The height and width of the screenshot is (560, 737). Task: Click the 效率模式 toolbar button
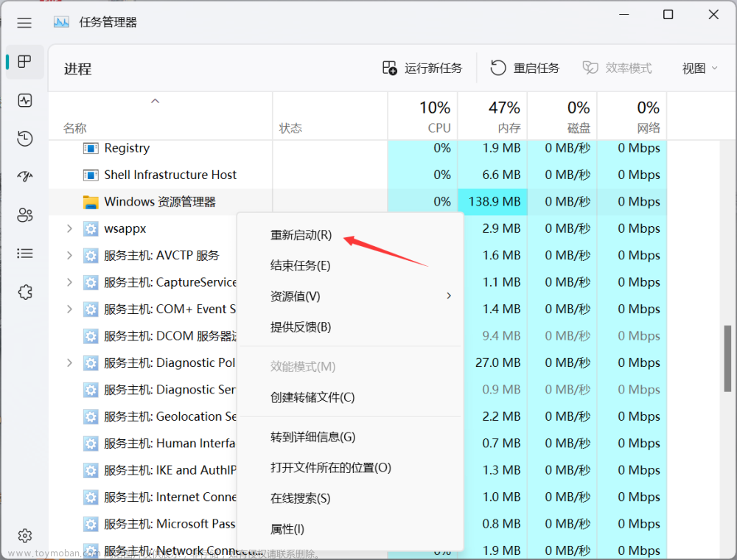[617, 69]
